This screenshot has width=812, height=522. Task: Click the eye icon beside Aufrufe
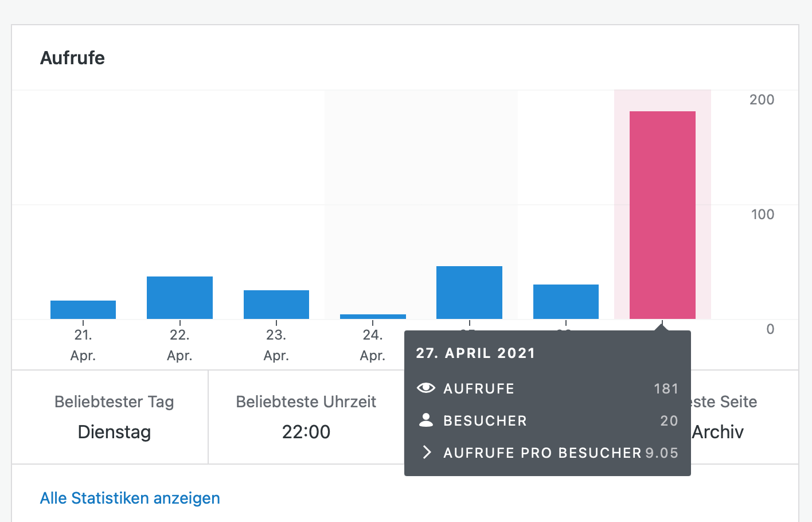[x=425, y=388]
